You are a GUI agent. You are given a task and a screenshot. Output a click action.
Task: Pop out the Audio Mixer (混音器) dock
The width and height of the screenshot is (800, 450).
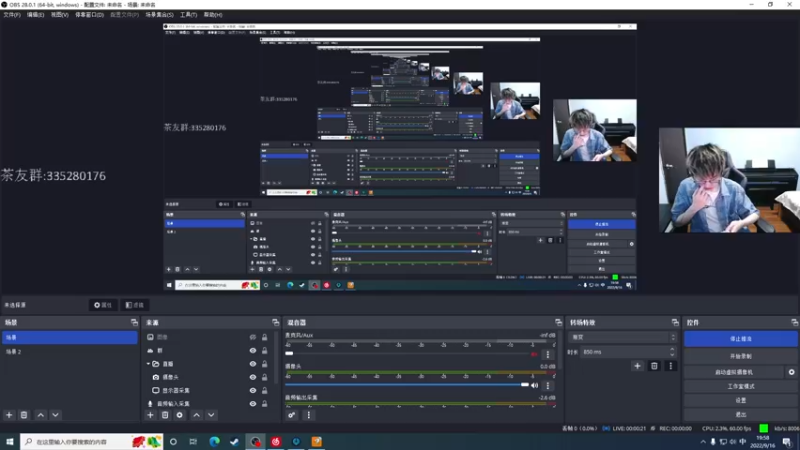pyautogui.click(x=558, y=322)
